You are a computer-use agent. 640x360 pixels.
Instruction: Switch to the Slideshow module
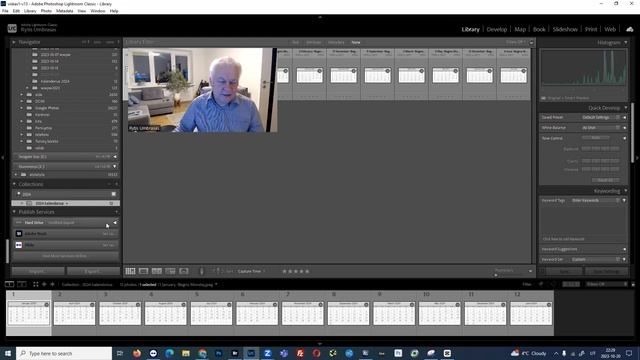565,29
